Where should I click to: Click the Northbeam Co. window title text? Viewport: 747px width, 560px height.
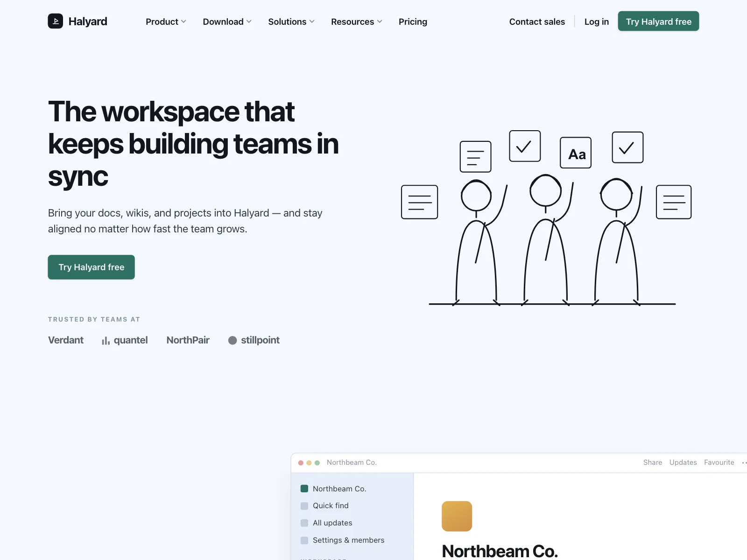tap(352, 462)
